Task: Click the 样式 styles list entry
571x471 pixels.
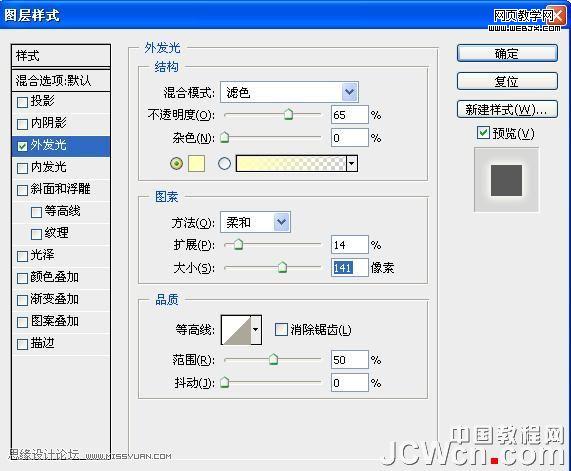Action: [x=61, y=56]
